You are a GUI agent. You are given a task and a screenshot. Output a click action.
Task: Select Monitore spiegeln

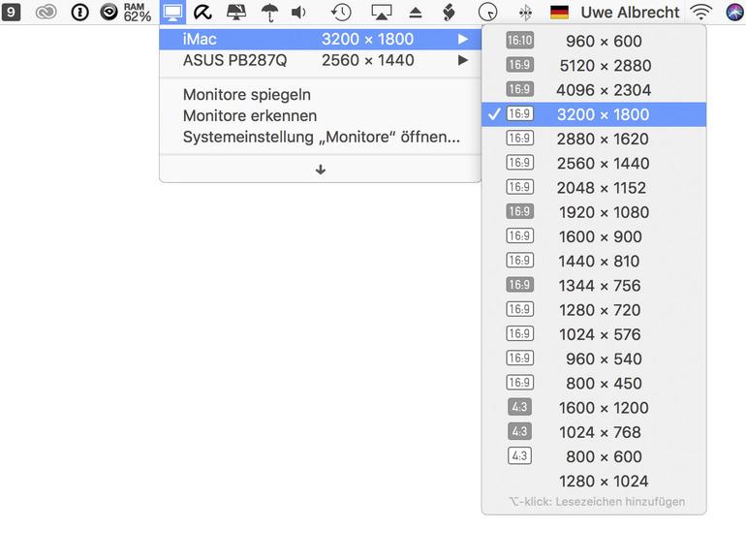click(320, 95)
